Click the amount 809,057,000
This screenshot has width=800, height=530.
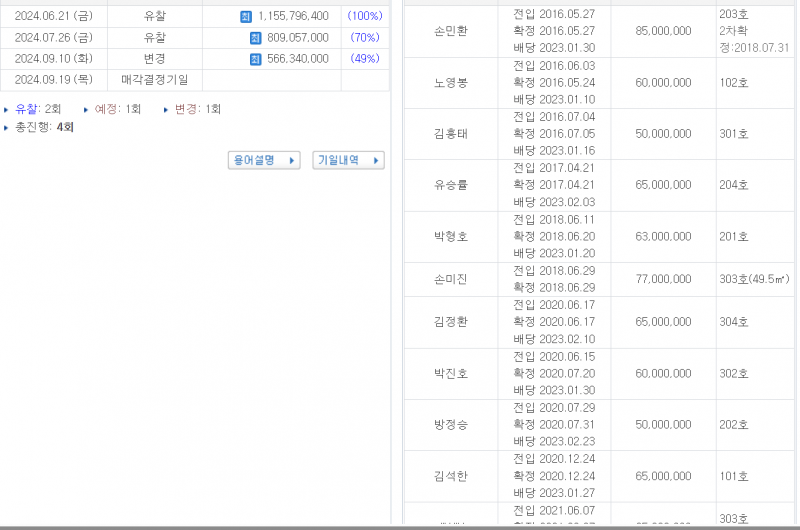point(298,38)
